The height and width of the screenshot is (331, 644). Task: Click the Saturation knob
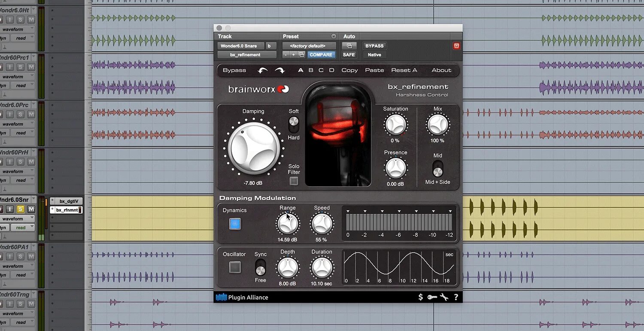pyautogui.click(x=395, y=125)
